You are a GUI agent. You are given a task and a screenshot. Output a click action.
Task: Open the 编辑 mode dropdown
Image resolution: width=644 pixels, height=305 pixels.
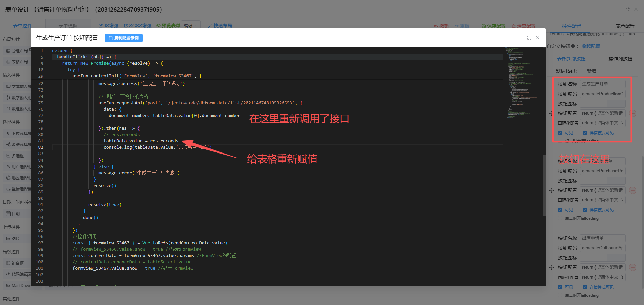click(192, 26)
